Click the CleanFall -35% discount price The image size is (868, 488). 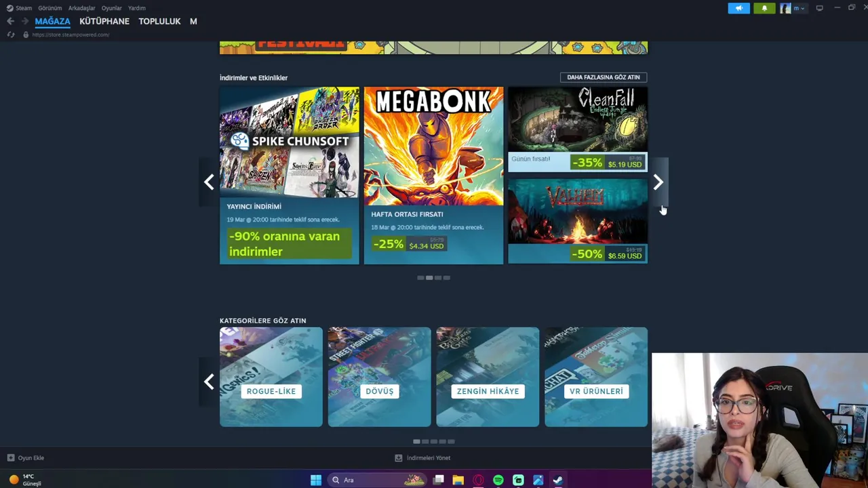(x=607, y=163)
